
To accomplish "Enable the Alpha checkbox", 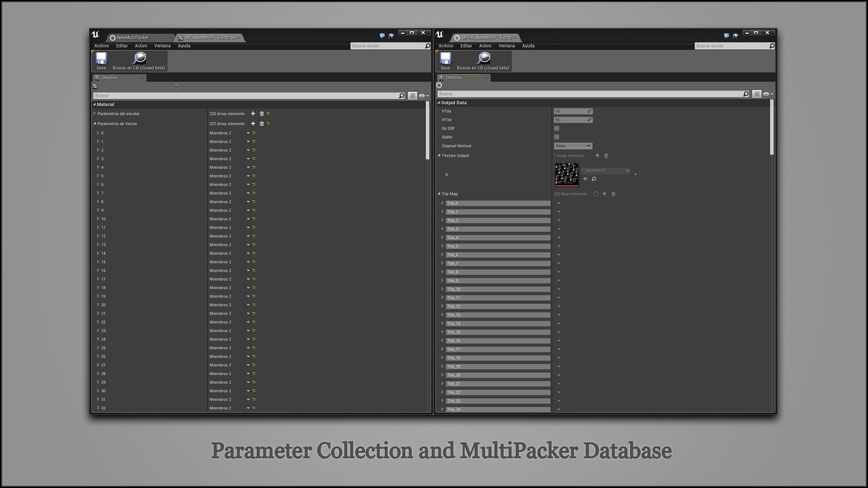I will click(557, 137).
